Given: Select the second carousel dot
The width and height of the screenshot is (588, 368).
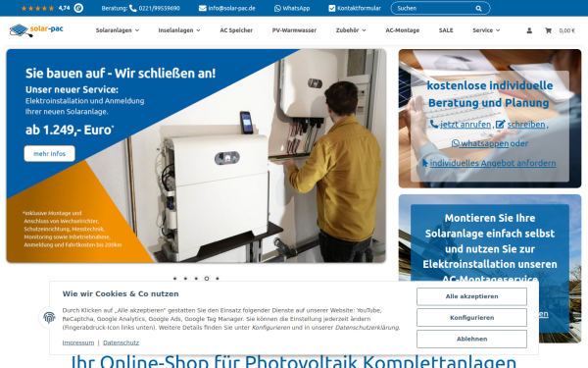Looking at the screenshot, I should pyautogui.click(x=185, y=279).
